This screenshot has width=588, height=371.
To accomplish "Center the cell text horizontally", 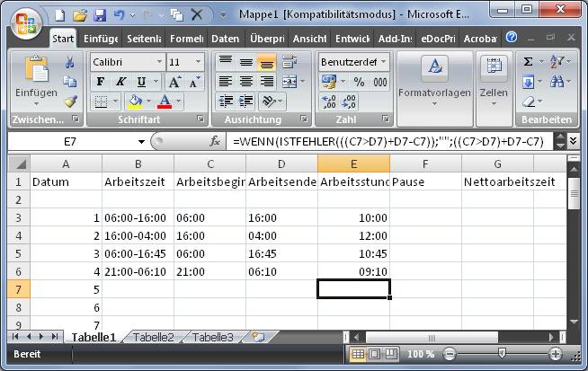I will click(x=246, y=82).
